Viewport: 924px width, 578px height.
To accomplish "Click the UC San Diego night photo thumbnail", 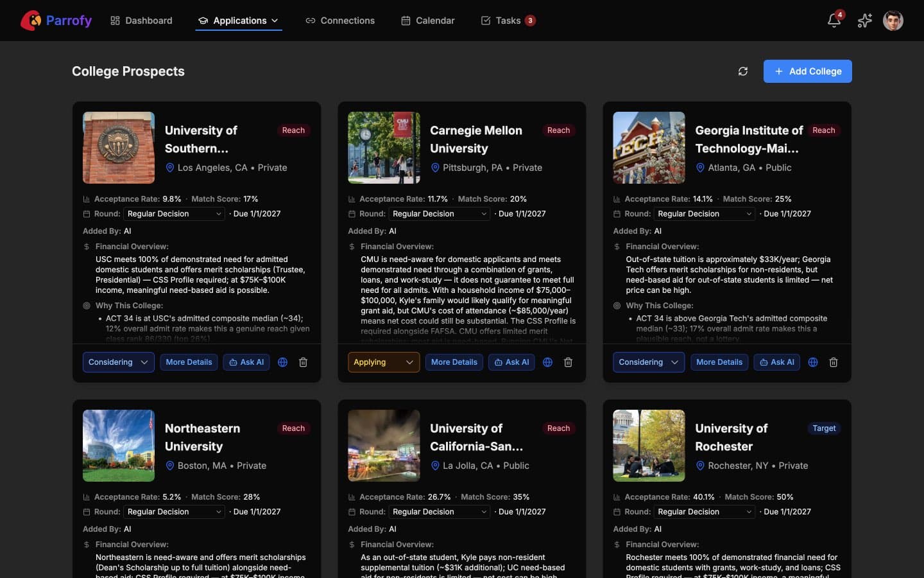I will pyautogui.click(x=384, y=446).
